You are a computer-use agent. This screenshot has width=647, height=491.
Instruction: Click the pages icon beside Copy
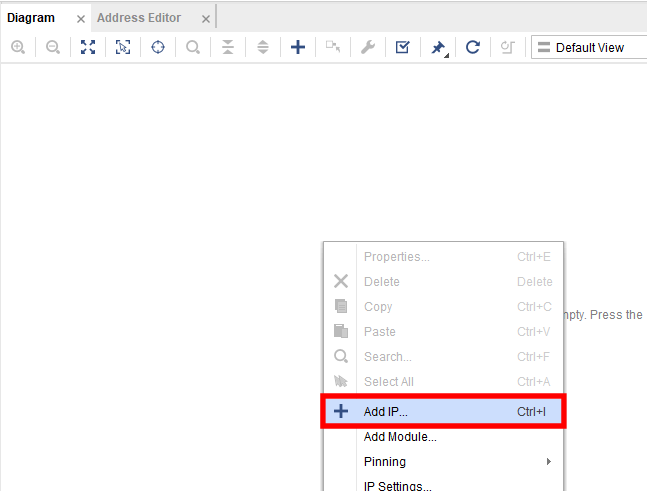coord(341,306)
